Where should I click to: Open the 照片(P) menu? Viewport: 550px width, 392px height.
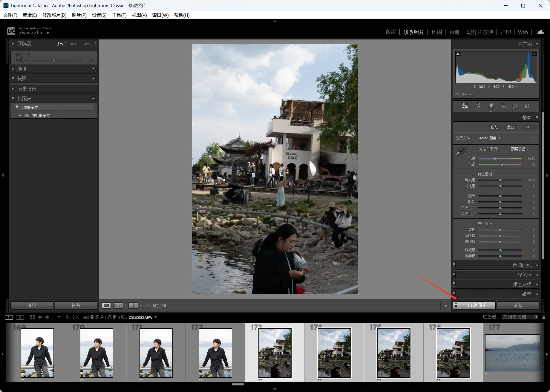click(x=79, y=15)
